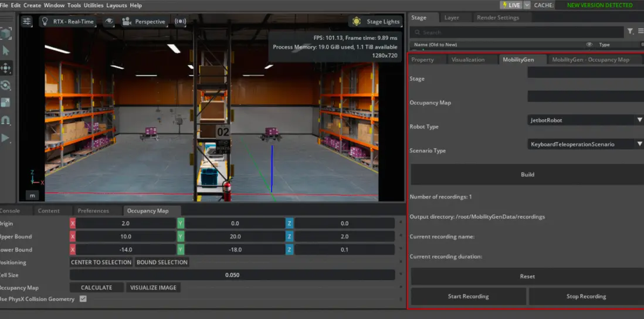Expand the arrow next to LIVE
Screen dimensions: 644x319
pos(527,5)
